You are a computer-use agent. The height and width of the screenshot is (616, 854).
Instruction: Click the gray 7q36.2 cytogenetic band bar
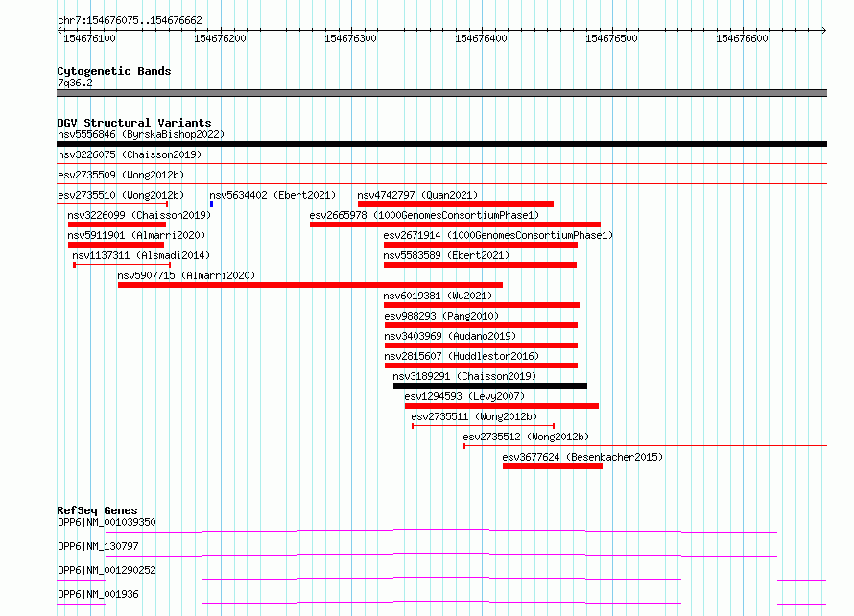tap(441, 93)
